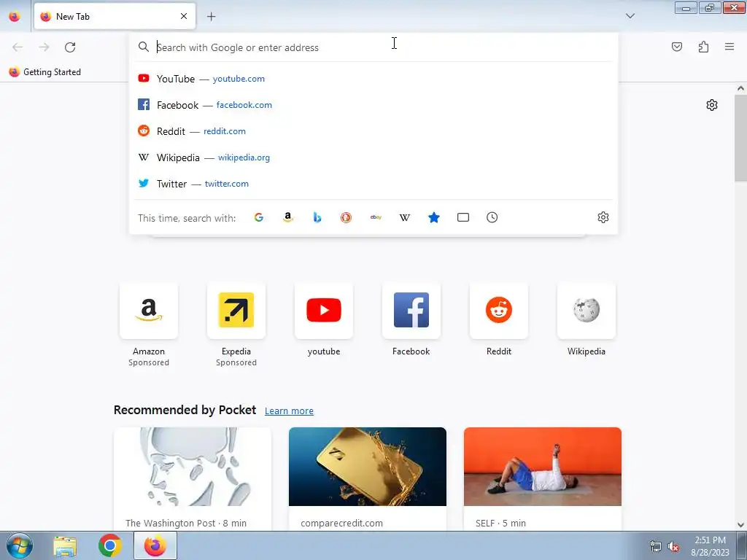The image size is (747, 560).
Task: Click the network tray icon
Action: [x=656, y=547]
